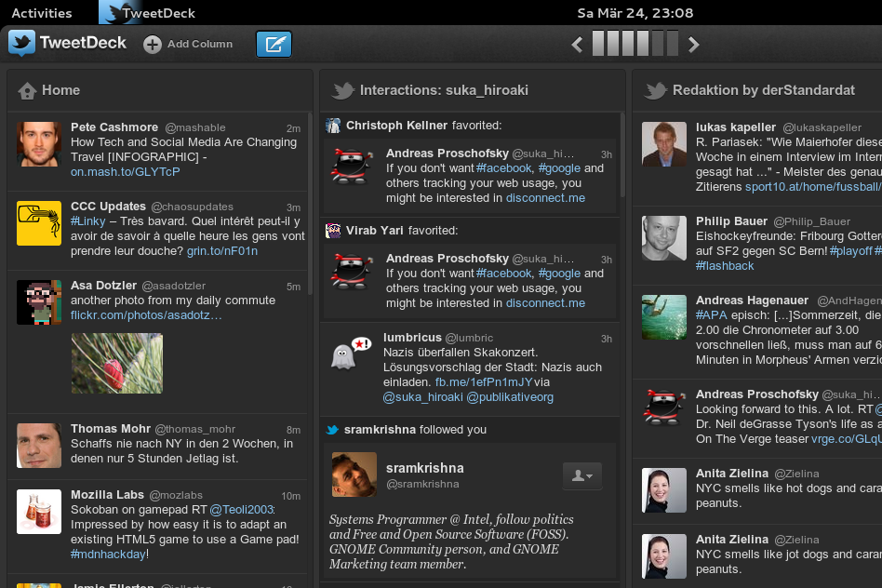Click the TweetDeck bird logo in toolbar
882x588 pixels.
(22, 44)
